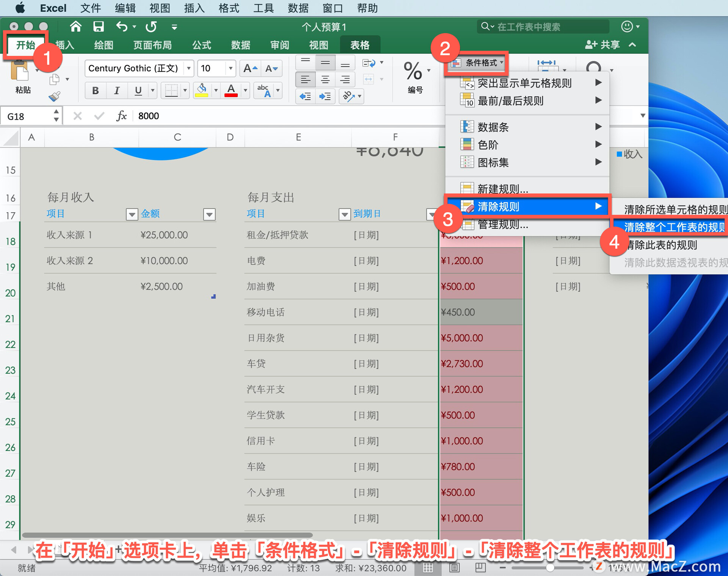Center text horizontally
The image size is (728, 576).
click(x=325, y=80)
